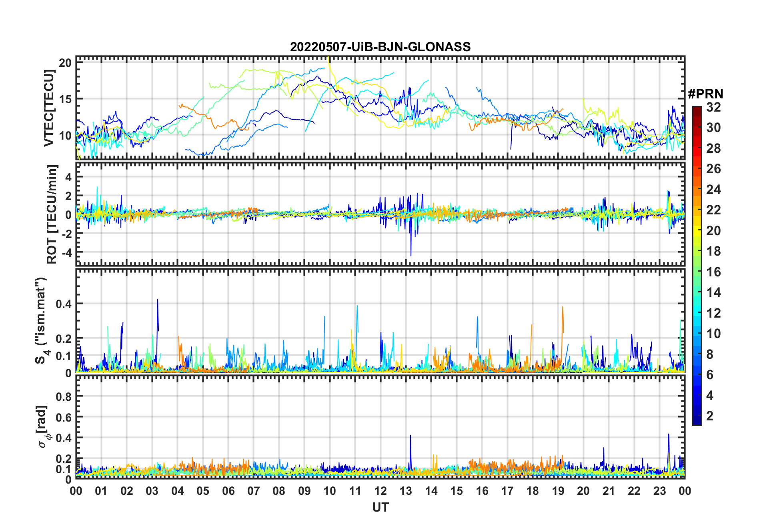Click colorbar tick label 16
This screenshot has width=761, height=532.
tap(713, 272)
